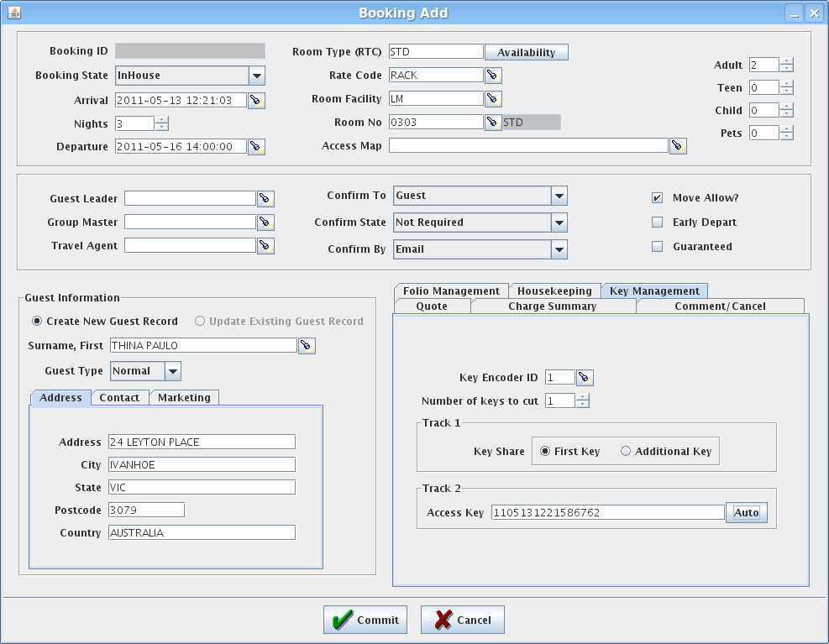Tick the Early Depart checkbox
The height and width of the screenshot is (644, 829).
point(657,222)
